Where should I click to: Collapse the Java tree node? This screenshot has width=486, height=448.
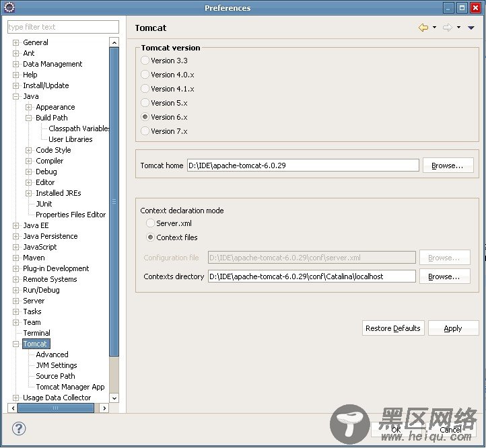15,96
